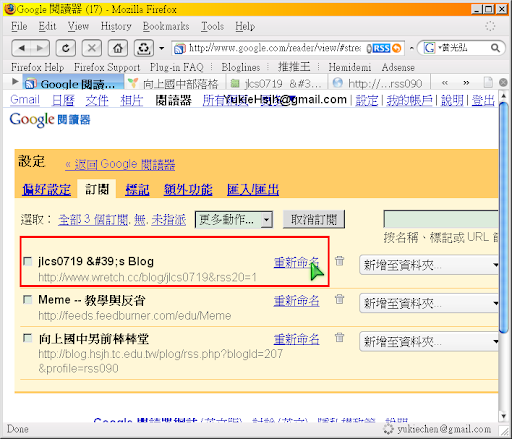
Task: Click the tab list triangle arrow
Action: tap(15, 81)
